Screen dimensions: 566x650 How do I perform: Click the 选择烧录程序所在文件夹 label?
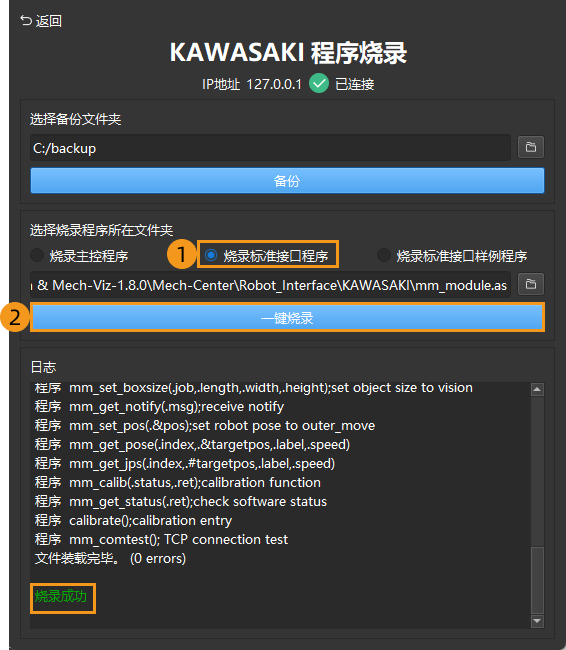pos(102,230)
